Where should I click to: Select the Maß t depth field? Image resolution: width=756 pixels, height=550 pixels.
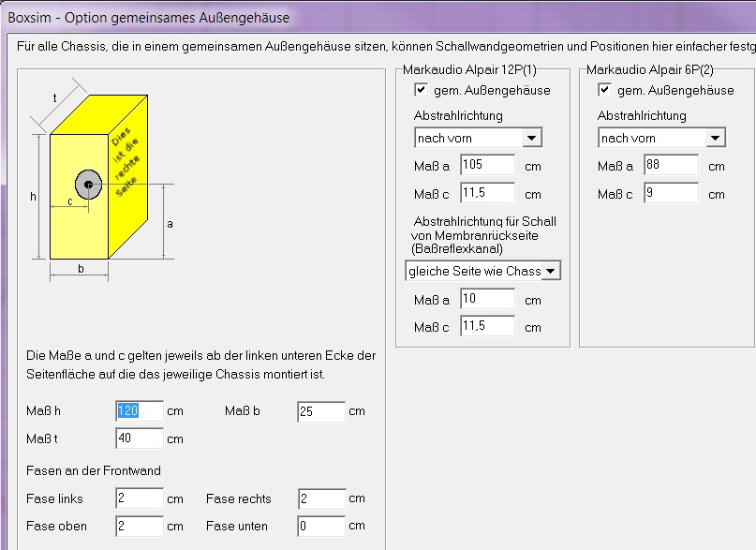click(x=140, y=438)
